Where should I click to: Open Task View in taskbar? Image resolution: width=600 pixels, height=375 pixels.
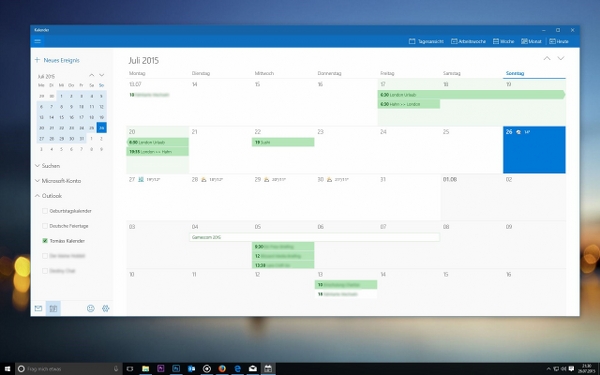point(130,369)
